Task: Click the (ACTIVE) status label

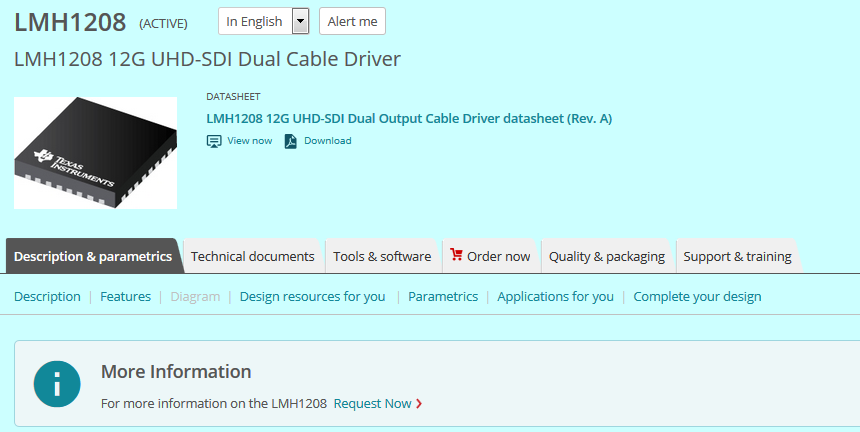Action: pyautogui.click(x=163, y=24)
